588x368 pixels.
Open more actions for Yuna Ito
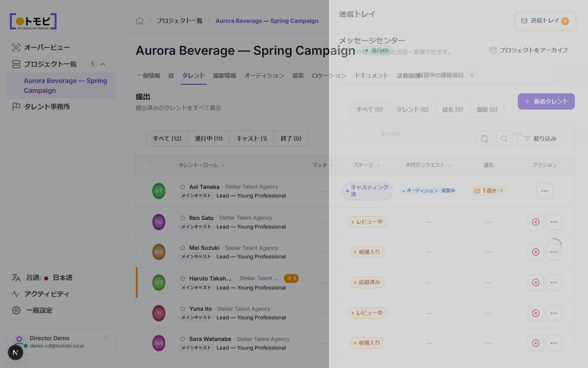554,313
